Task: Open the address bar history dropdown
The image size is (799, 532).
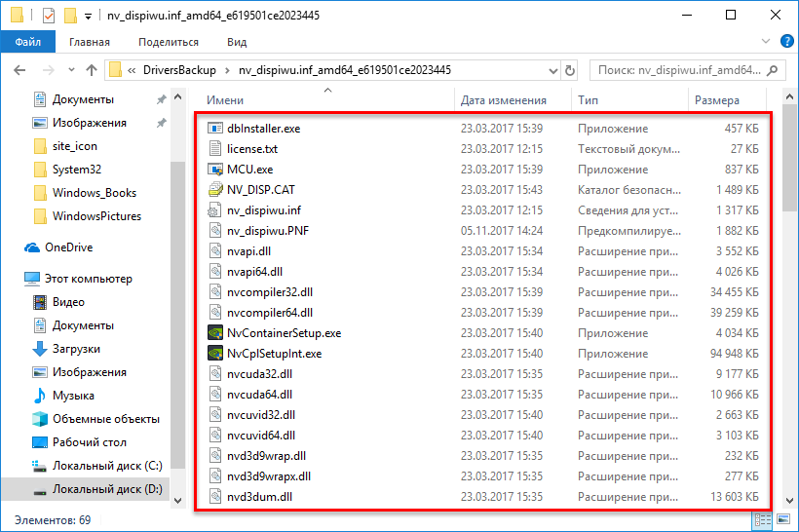Action: 552,70
